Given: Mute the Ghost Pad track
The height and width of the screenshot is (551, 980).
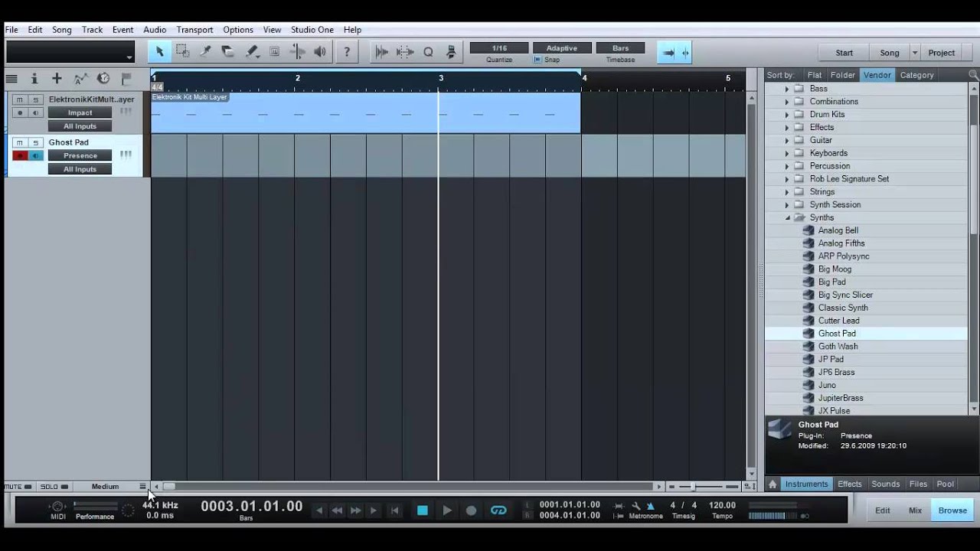Looking at the screenshot, I should (20, 142).
